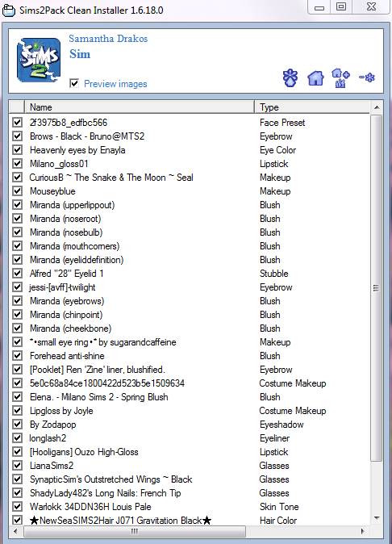392x544 pixels.
Task: Click the app icon in the title bar
Action: (x=9, y=10)
